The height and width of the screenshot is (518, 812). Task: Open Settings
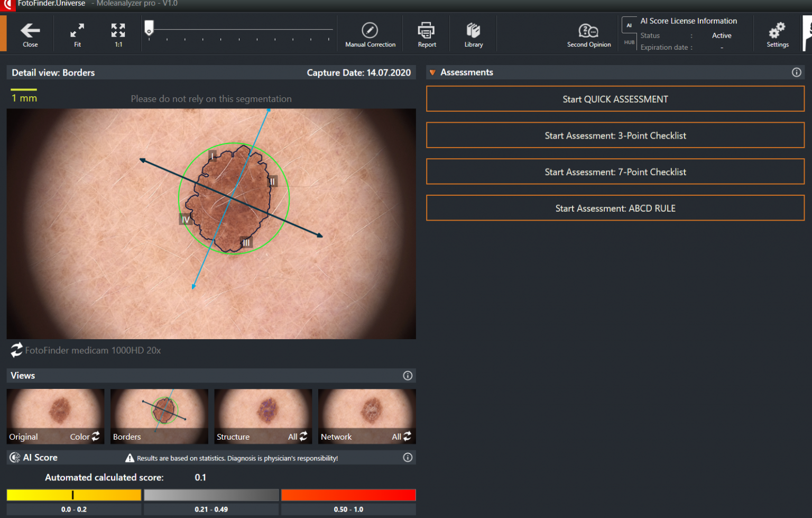point(777,33)
